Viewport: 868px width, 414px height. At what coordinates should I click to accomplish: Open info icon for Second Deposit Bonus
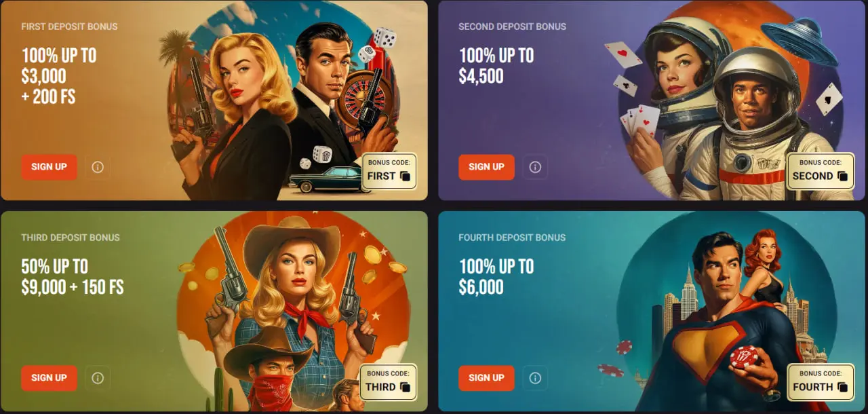pyautogui.click(x=535, y=167)
